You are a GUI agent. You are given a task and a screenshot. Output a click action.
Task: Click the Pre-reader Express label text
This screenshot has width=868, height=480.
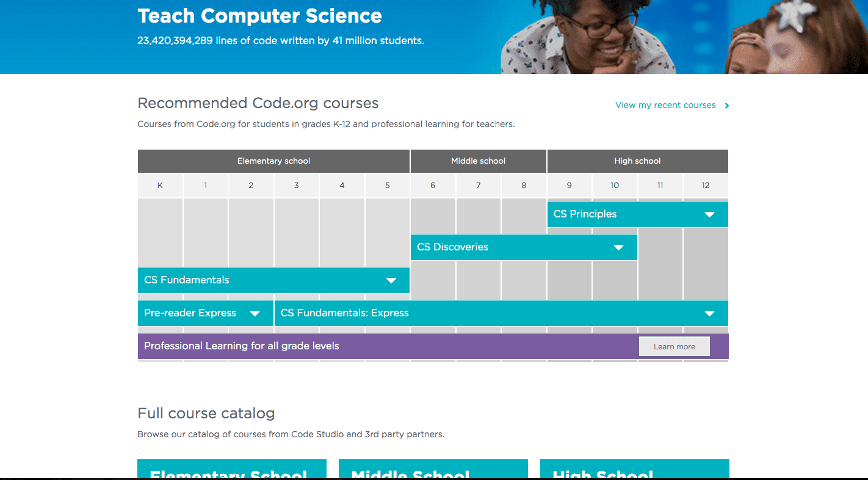pyautogui.click(x=190, y=313)
